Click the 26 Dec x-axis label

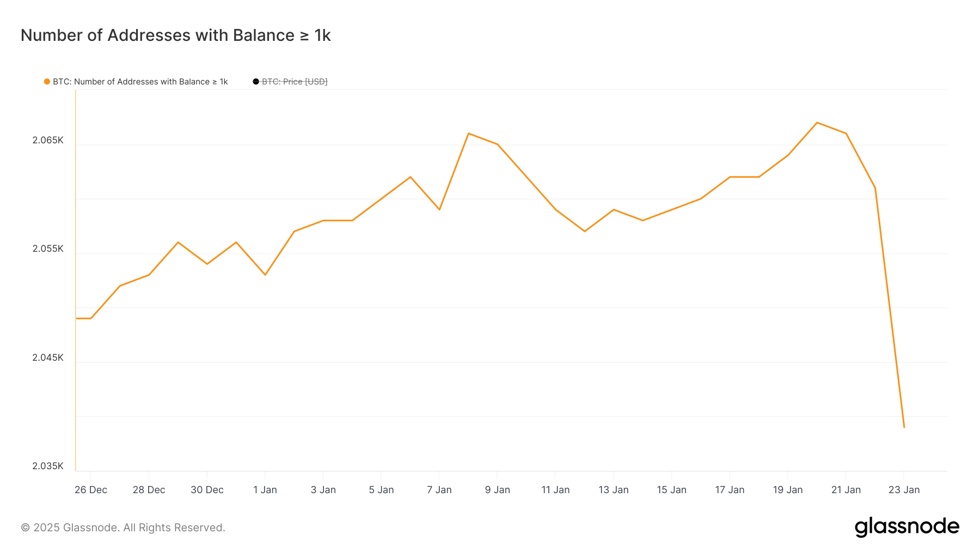pos(91,490)
